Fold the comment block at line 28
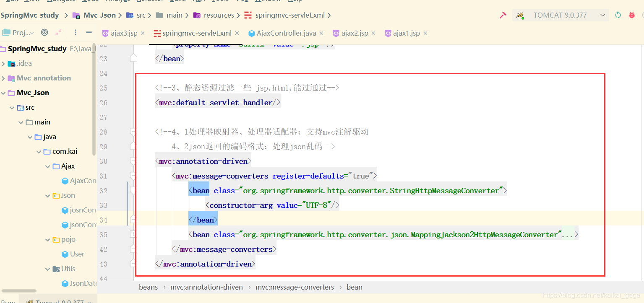Image resolution: width=644 pixels, height=303 pixels. point(133,132)
